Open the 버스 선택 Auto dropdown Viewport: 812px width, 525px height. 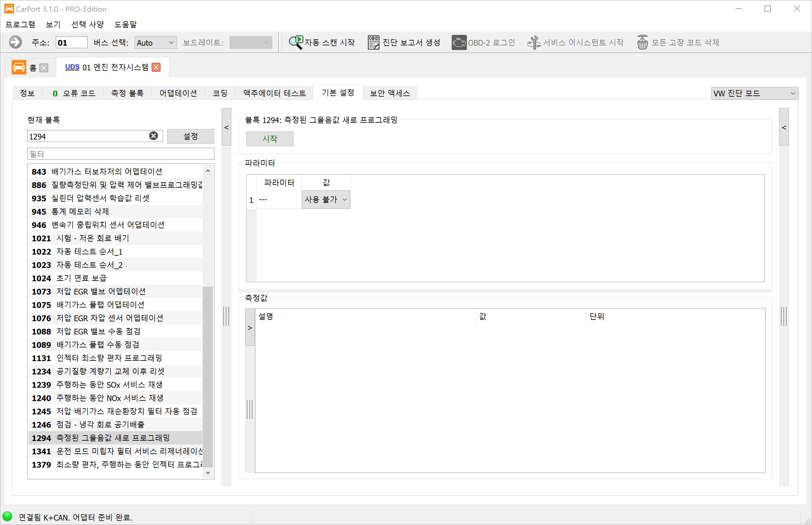[155, 42]
